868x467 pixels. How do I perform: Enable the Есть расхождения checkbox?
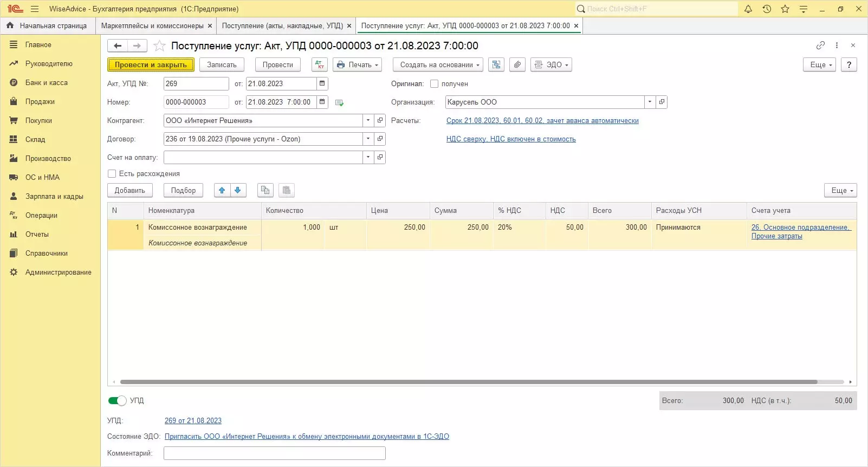(112, 174)
